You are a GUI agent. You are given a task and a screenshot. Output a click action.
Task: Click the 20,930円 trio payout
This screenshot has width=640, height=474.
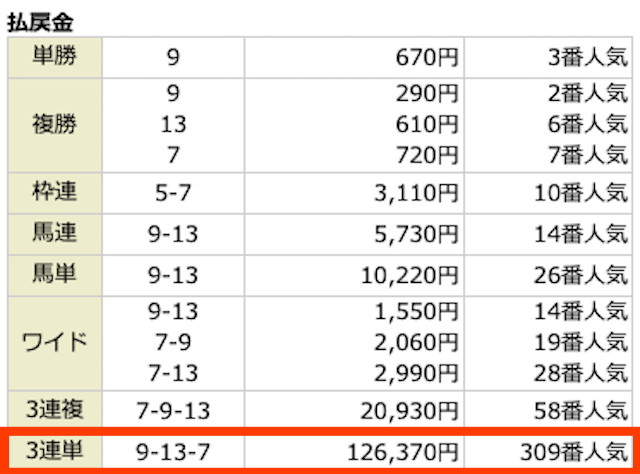(x=409, y=411)
